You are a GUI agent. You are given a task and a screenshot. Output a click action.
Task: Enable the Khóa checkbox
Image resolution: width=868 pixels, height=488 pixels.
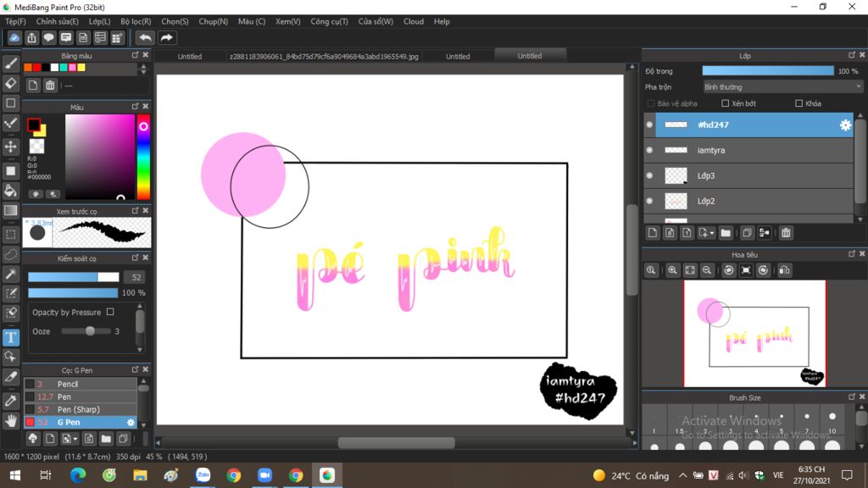pos(798,103)
